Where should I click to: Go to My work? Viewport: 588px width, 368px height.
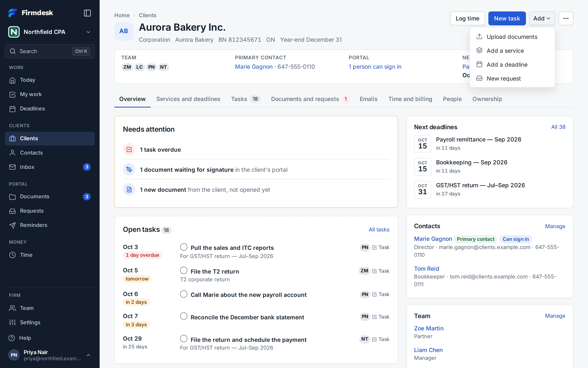pyautogui.click(x=50, y=94)
